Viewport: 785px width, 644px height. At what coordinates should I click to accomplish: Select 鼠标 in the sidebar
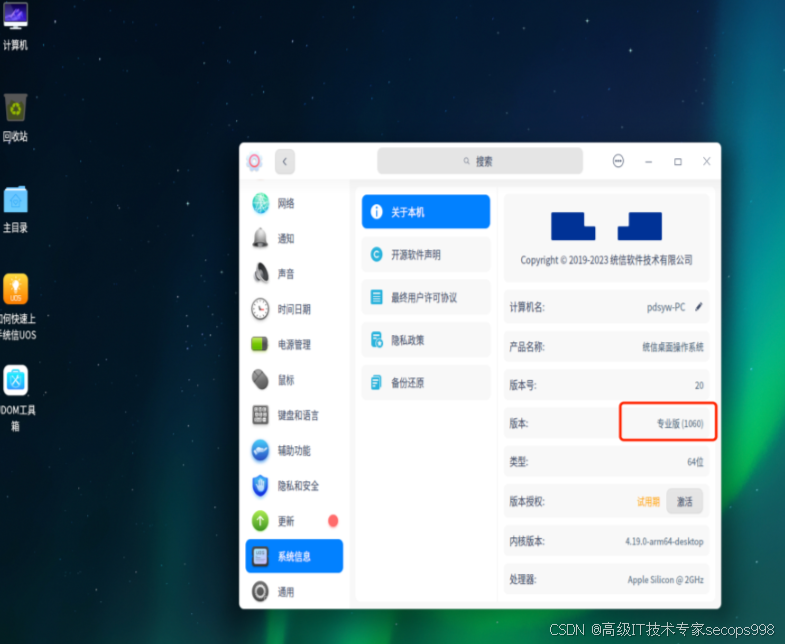pyautogui.click(x=294, y=380)
